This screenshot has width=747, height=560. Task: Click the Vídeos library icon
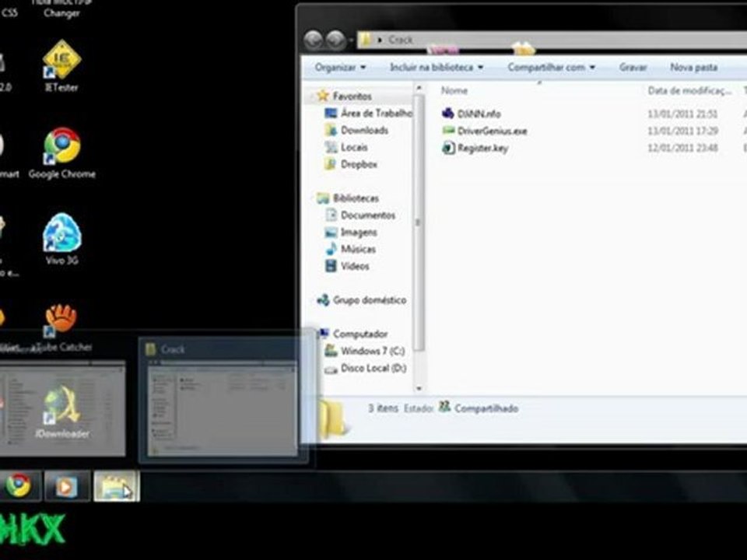(330, 266)
